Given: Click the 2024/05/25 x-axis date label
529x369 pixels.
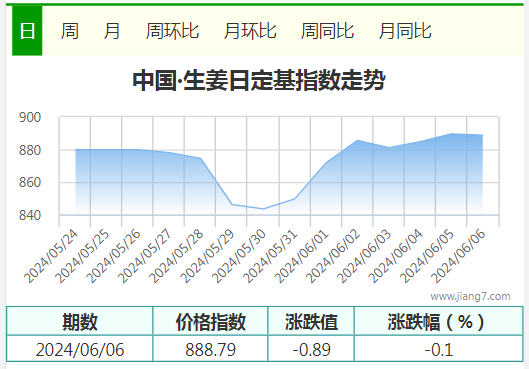Looking at the screenshot, I should pyautogui.click(x=83, y=256).
